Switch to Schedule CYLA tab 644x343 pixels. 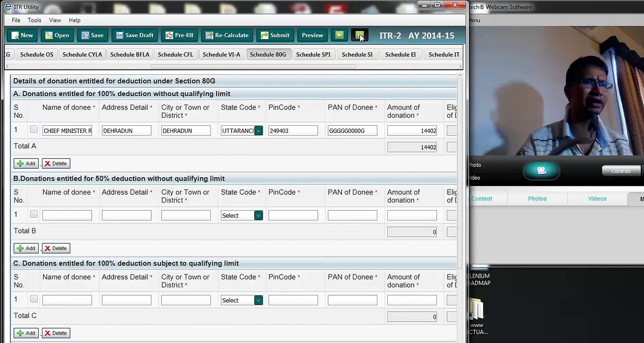pos(82,54)
